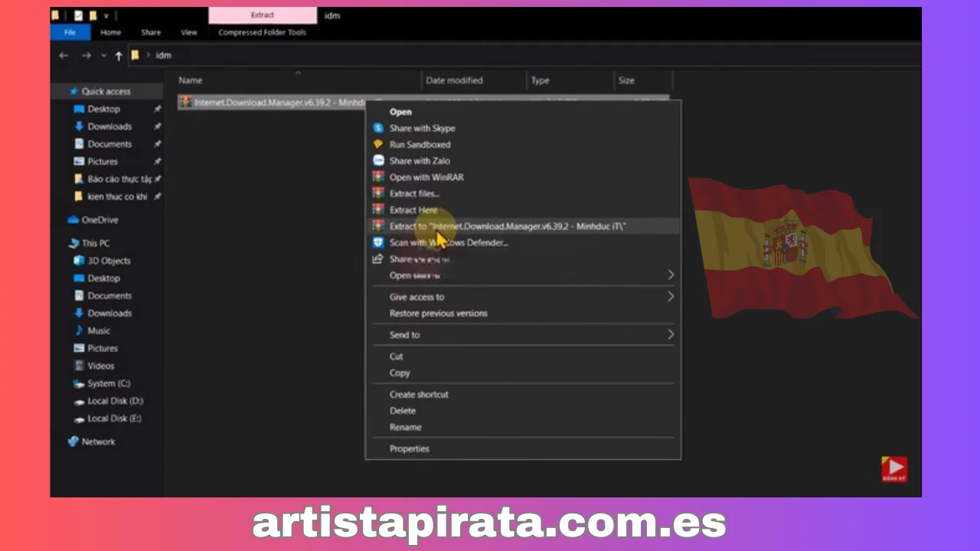Open the recent locations dropdown arrow
The image size is (980, 551).
click(103, 55)
